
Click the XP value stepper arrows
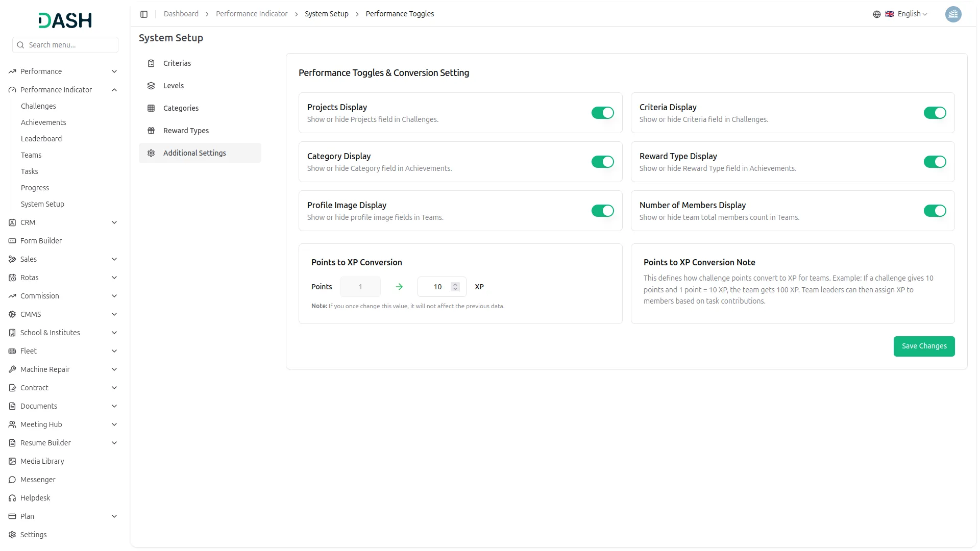pyautogui.click(x=455, y=287)
